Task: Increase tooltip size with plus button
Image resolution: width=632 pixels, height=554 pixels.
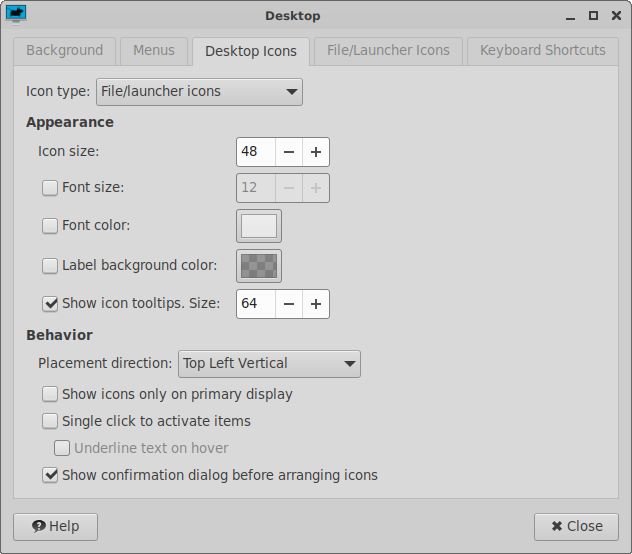Action: click(x=316, y=304)
